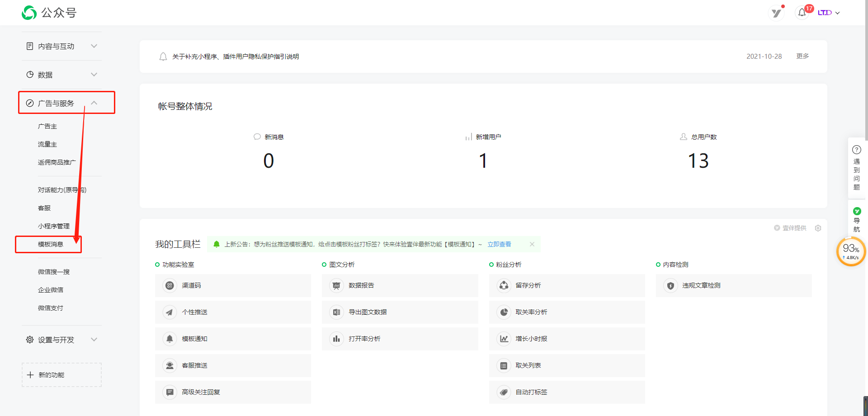The height and width of the screenshot is (416, 868).
Task: Open the notification bell with 17 badge
Action: pos(802,13)
